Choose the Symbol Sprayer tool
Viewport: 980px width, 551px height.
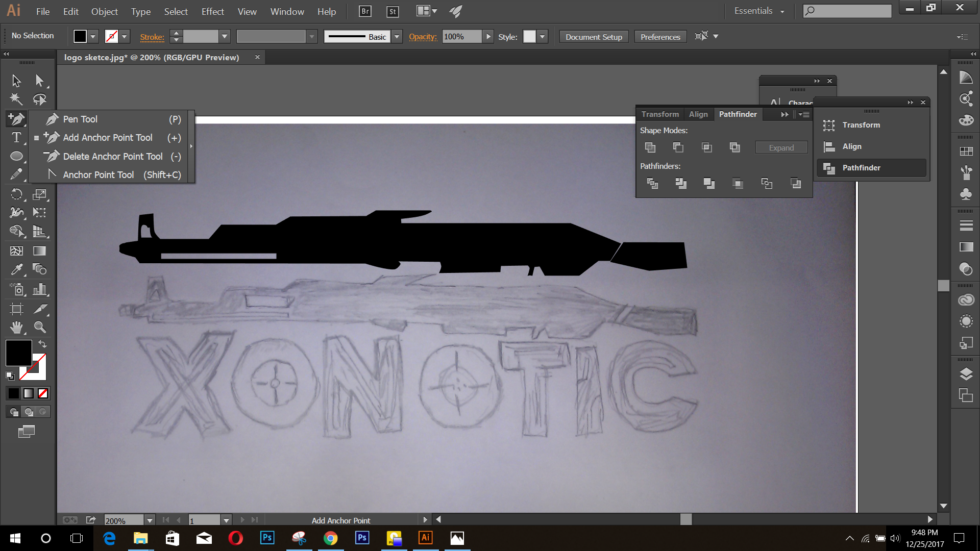tap(16, 289)
